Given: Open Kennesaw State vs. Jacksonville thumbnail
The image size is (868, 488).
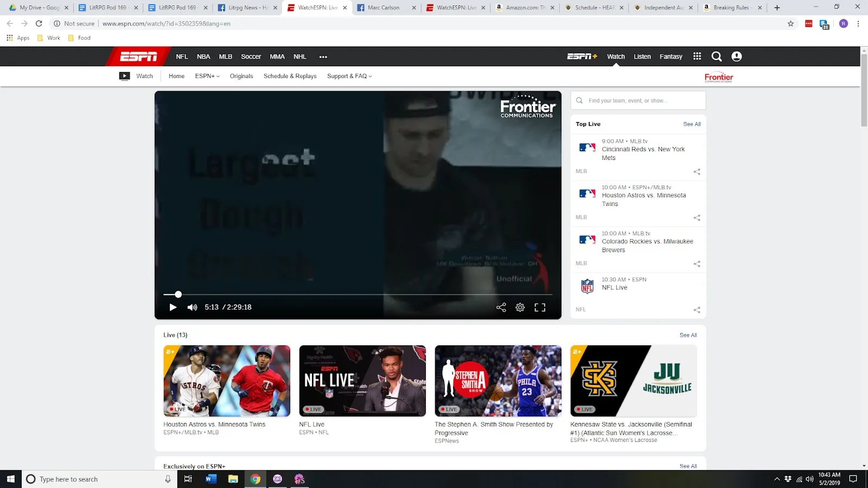Looking at the screenshot, I should (x=634, y=381).
